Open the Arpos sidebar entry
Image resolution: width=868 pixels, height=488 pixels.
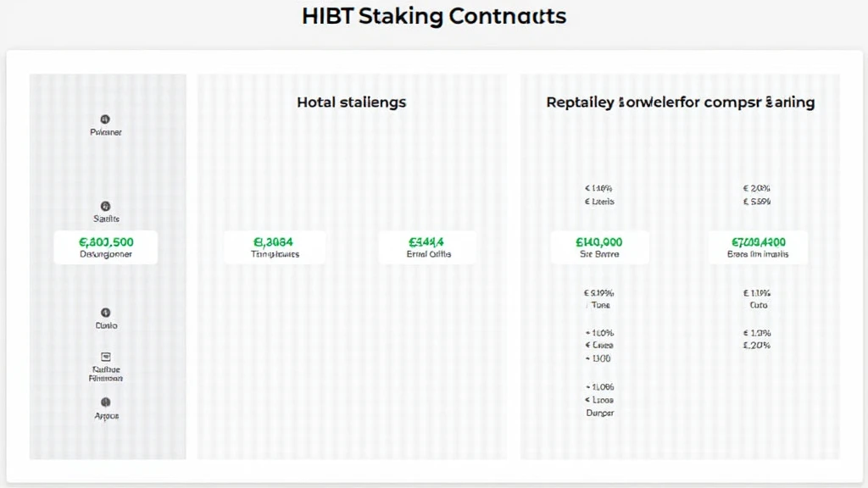coord(106,415)
